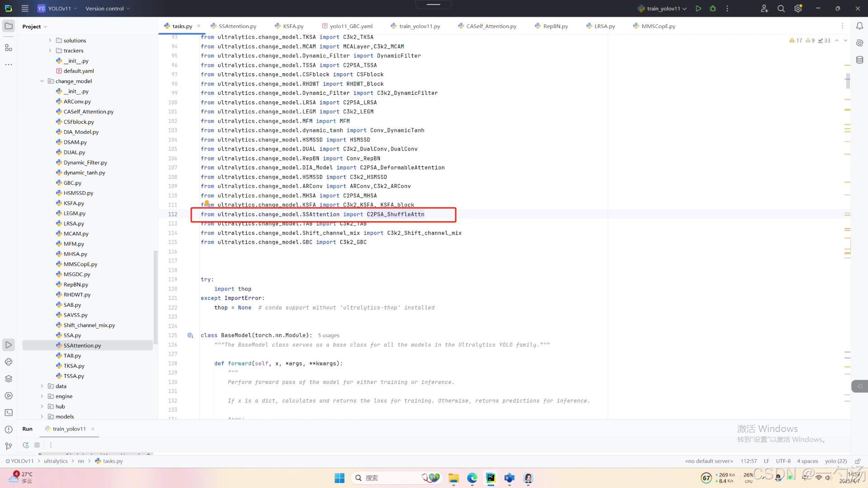Toggle the Run tool window button
The image size is (868, 488).
point(9,345)
